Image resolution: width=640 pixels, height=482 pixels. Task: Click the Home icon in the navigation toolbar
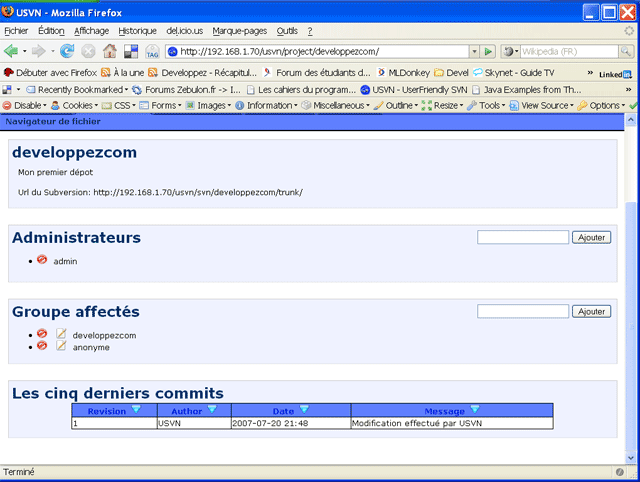(109, 51)
